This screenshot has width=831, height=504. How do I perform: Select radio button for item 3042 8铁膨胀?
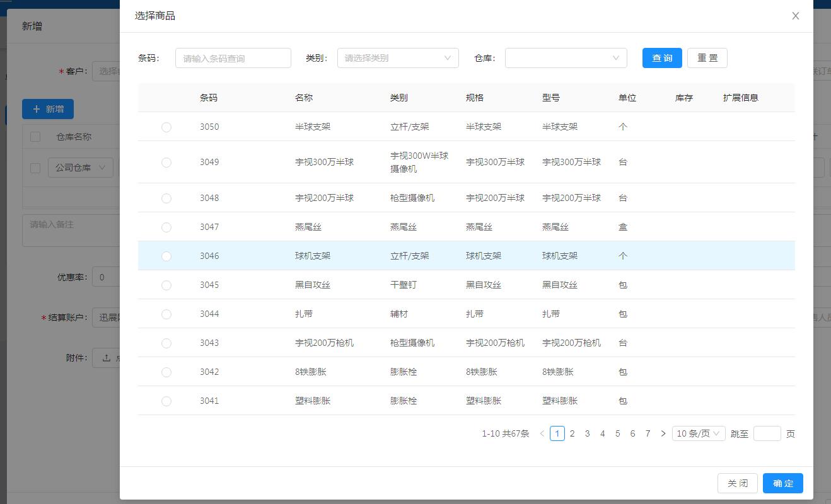(x=166, y=372)
